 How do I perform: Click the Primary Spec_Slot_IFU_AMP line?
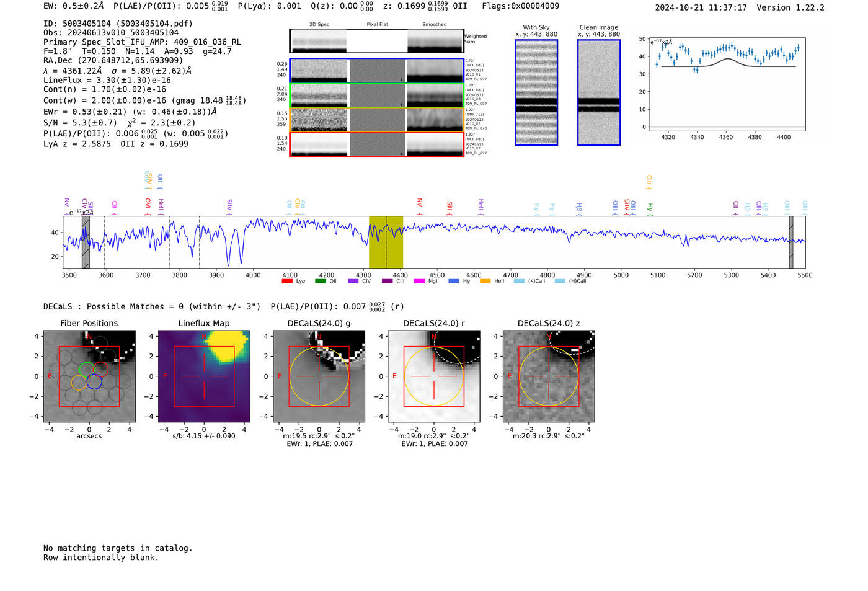pos(142,42)
